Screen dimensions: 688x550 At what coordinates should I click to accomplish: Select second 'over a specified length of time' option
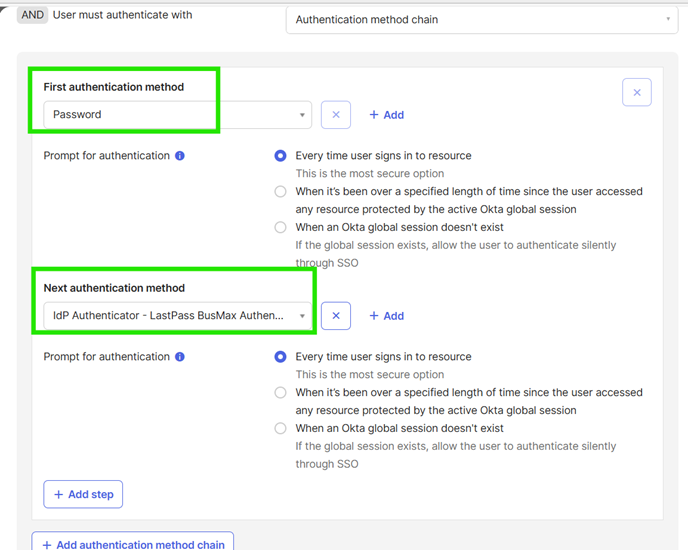(281, 393)
